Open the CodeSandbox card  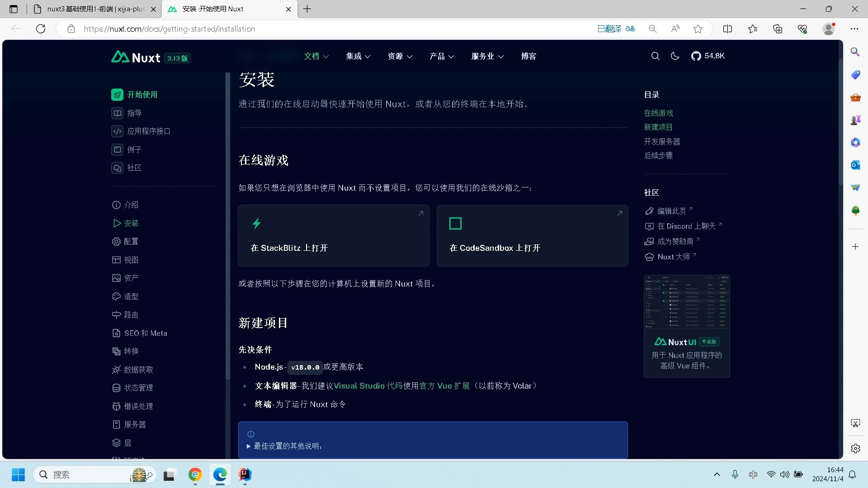pos(532,235)
